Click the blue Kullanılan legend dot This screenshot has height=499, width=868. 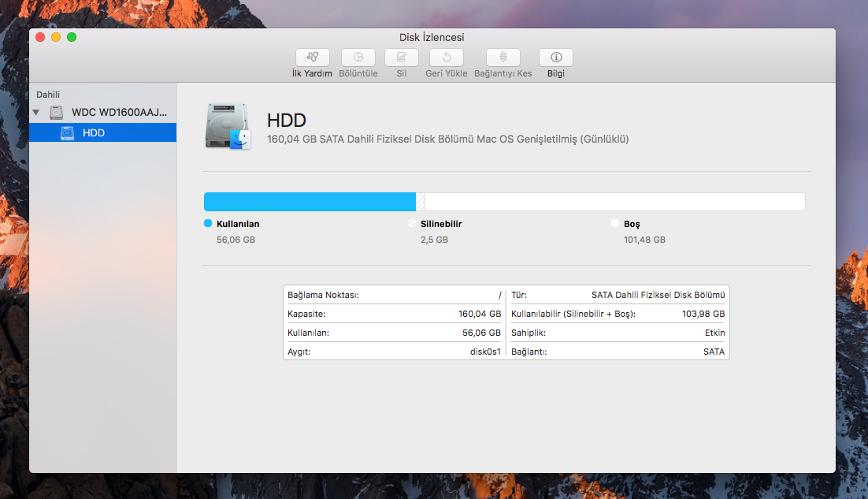point(208,224)
